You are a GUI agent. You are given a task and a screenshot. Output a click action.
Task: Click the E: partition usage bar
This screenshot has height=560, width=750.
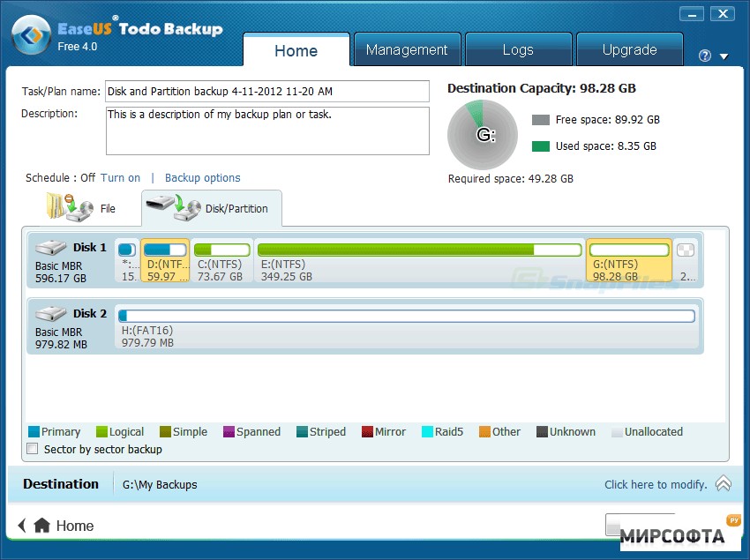(x=419, y=250)
